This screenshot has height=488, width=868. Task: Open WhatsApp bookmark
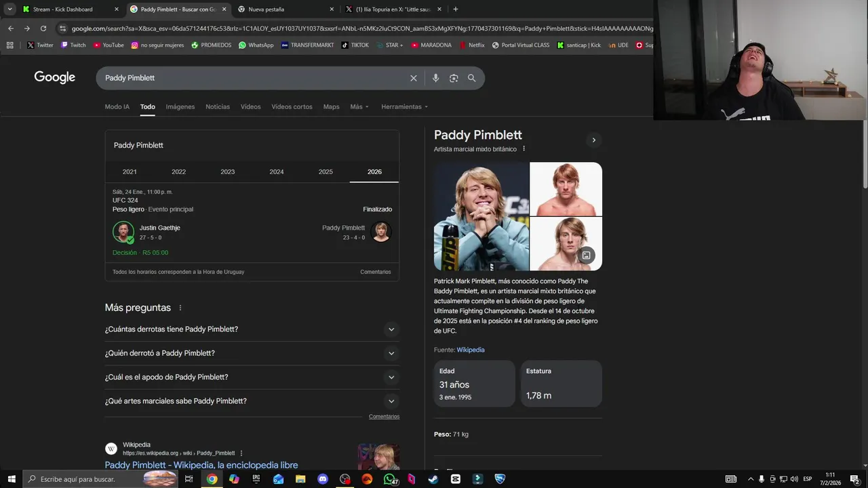point(256,45)
